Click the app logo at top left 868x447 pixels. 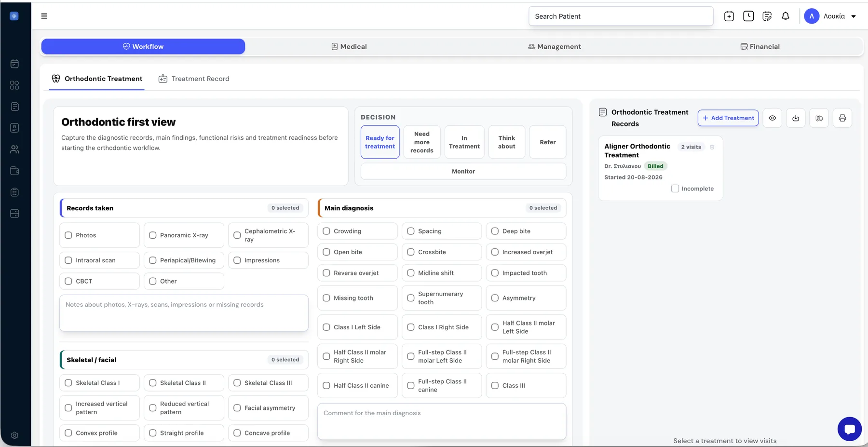point(14,16)
